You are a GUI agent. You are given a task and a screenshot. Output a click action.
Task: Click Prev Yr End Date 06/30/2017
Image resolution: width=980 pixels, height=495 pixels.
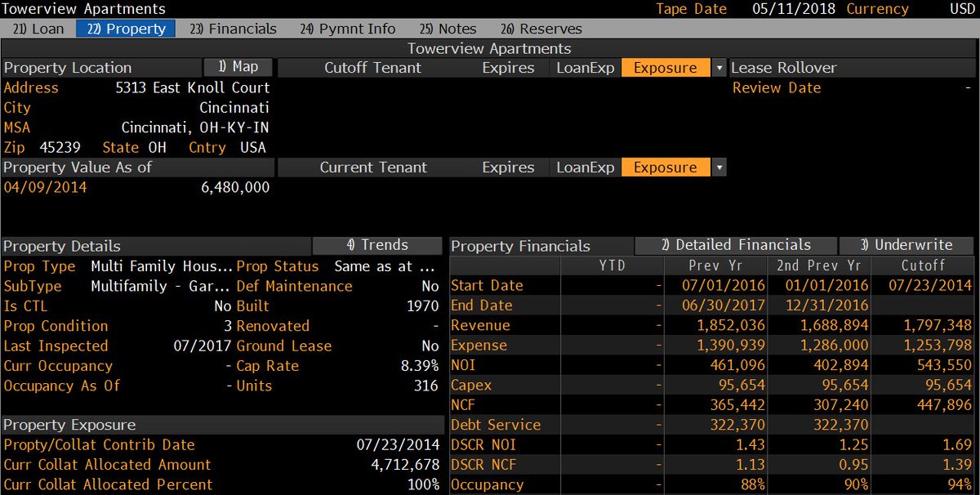pyautogui.click(x=724, y=305)
